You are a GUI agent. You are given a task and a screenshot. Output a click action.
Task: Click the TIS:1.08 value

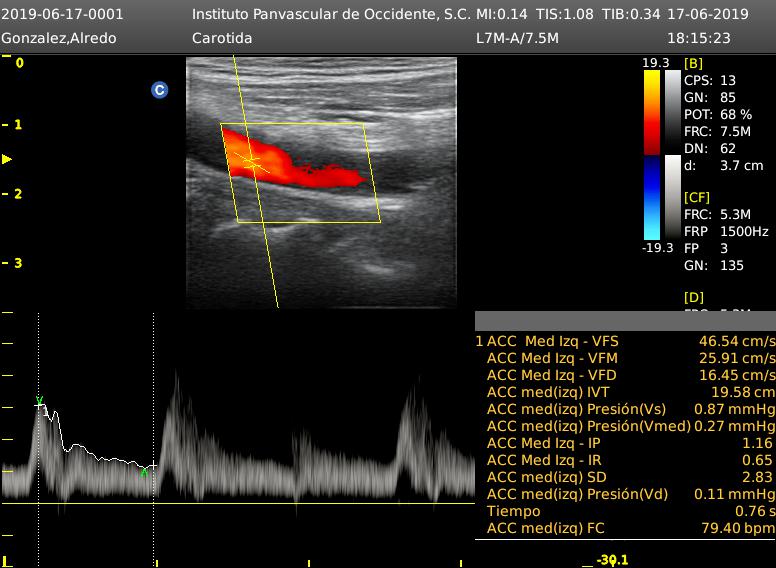pos(565,14)
